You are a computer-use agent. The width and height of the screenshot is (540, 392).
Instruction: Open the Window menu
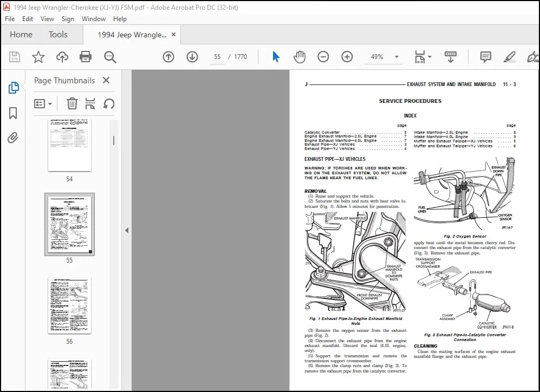point(93,19)
